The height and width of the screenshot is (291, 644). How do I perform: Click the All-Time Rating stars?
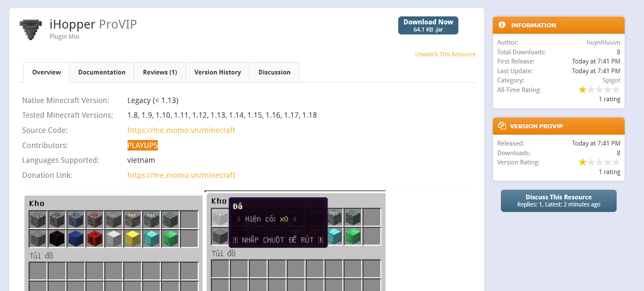pos(599,90)
